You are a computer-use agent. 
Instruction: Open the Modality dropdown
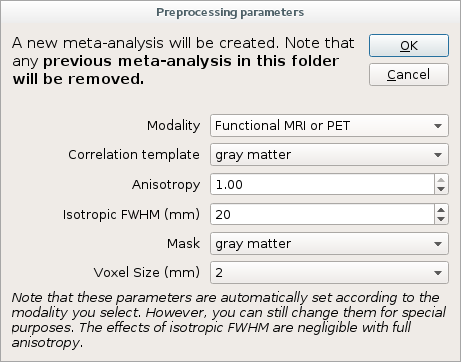(329, 126)
